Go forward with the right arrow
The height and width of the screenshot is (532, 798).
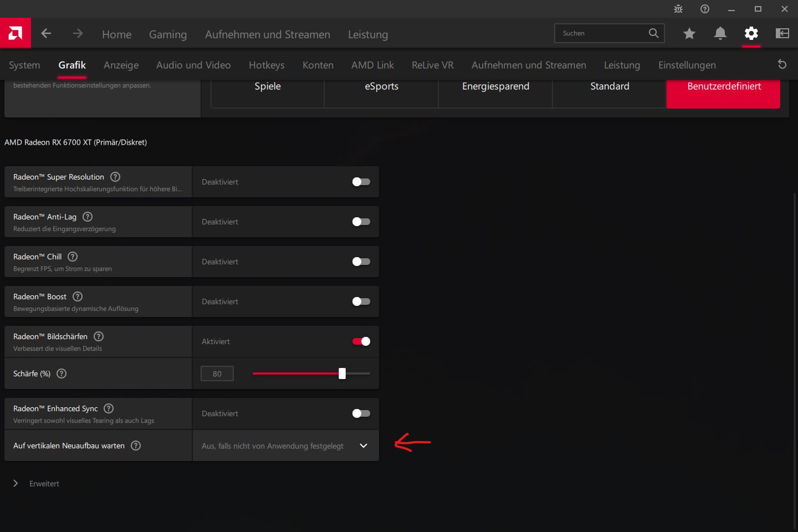(78, 33)
